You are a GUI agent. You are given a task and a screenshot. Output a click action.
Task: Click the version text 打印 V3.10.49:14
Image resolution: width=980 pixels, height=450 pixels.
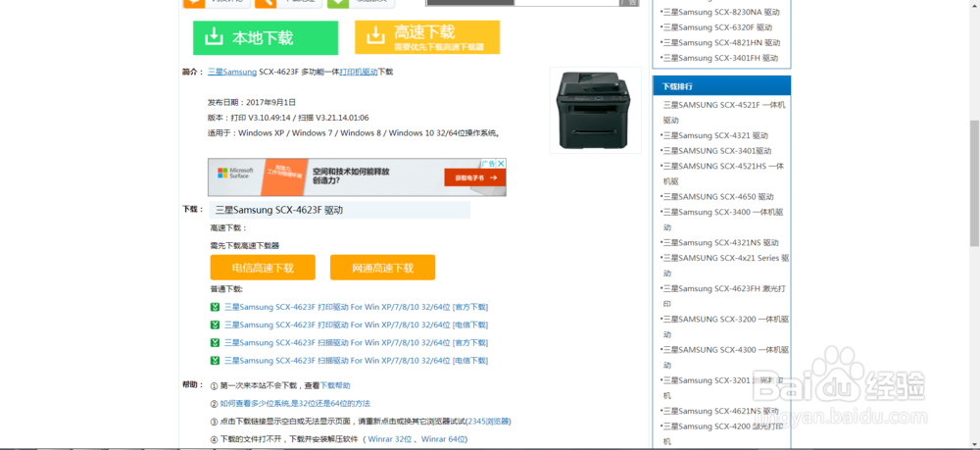click(260, 118)
